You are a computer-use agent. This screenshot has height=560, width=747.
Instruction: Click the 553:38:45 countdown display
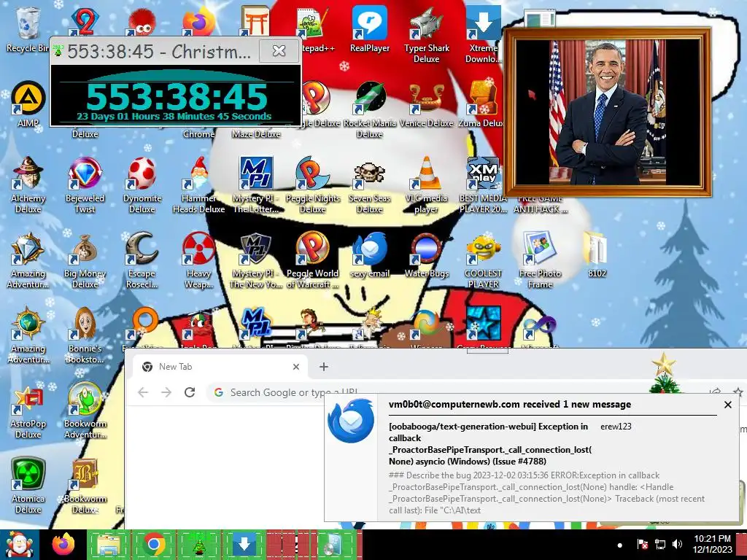(177, 97)
